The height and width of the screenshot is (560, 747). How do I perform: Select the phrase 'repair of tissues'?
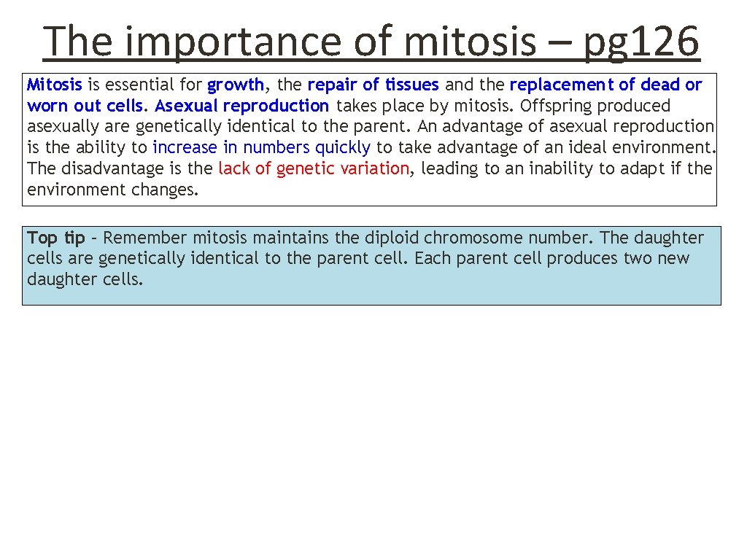373,85
